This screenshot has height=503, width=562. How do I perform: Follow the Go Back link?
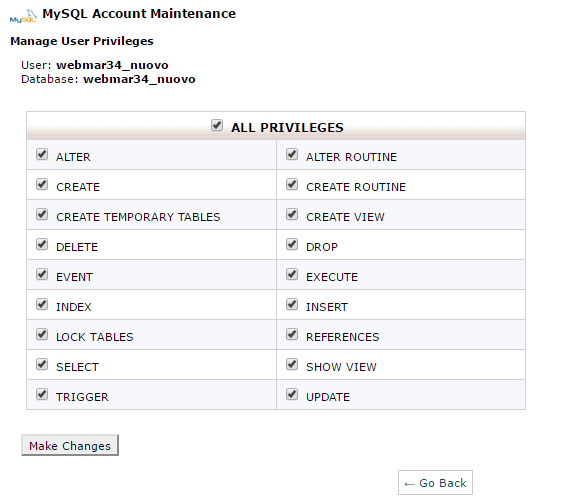tap(435, 483)
